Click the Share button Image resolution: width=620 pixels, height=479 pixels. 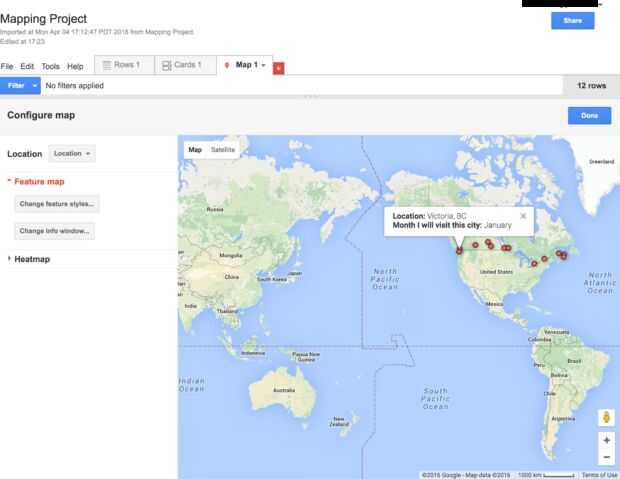point(573,21)
